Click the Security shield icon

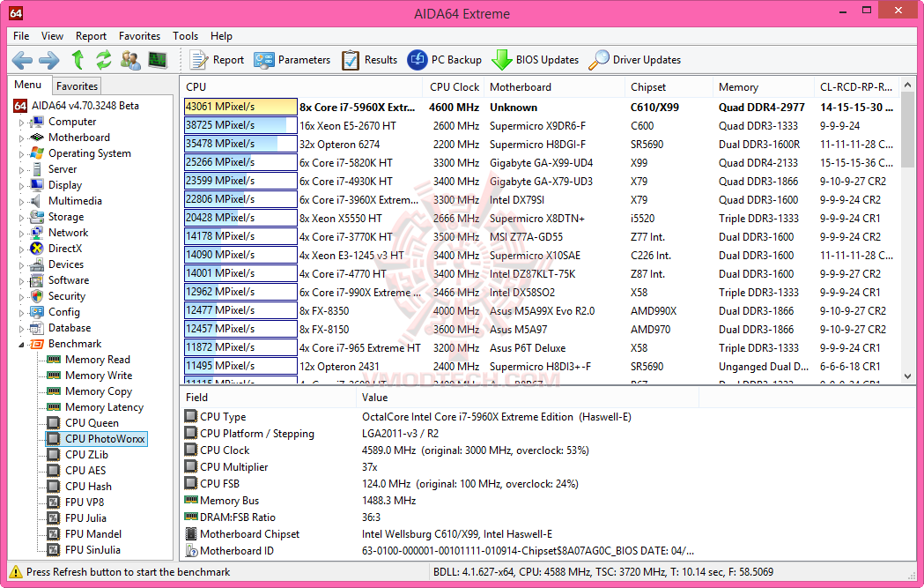point(37,297)
